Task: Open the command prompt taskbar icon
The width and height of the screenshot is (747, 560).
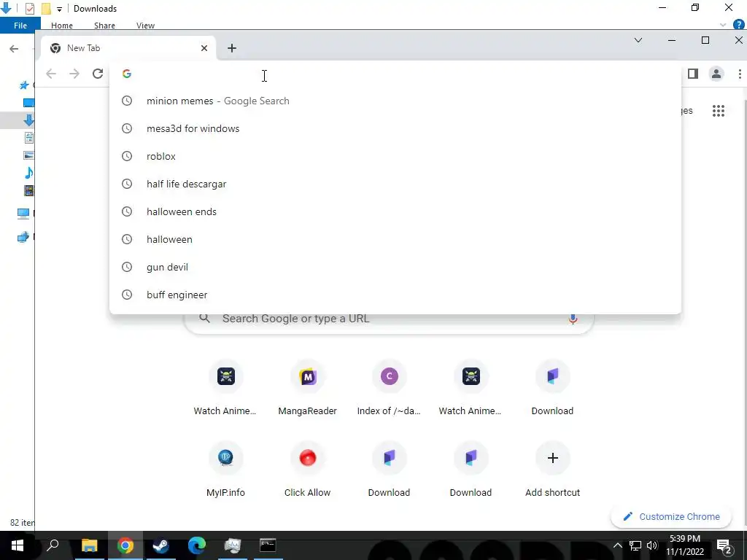Action: [268, 545]
